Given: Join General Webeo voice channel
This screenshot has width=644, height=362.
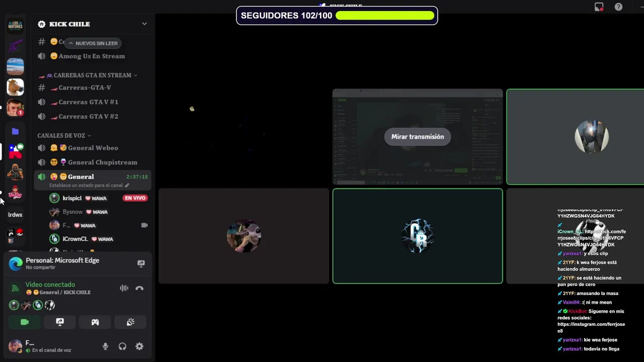Looking at the screenshot, I should coord(93,148).
